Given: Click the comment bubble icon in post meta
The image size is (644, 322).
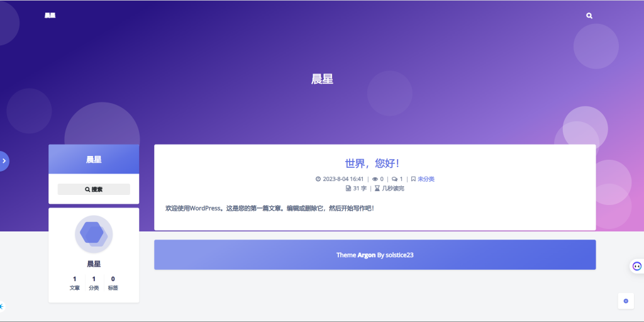Looking at the screenshot, I should pos(394,179).
